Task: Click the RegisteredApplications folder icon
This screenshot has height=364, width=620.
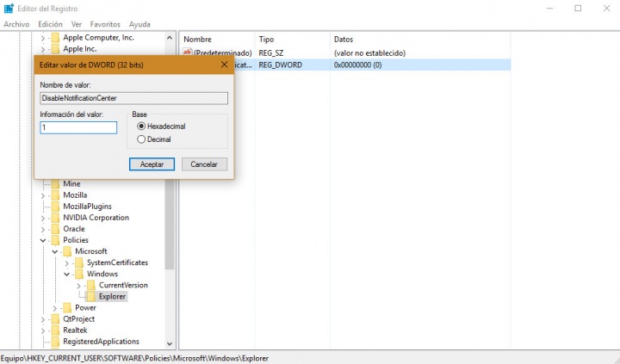Action: [55, 342]
